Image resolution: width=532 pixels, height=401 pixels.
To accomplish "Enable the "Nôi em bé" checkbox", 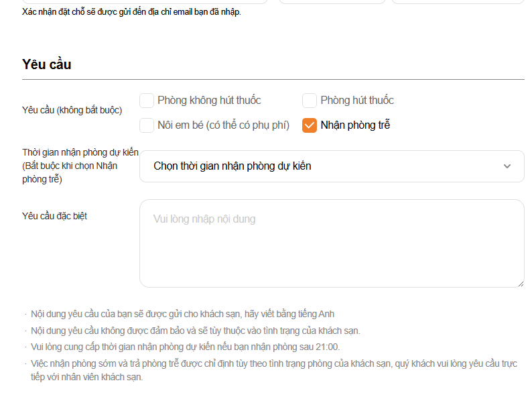I will point(147,125).
